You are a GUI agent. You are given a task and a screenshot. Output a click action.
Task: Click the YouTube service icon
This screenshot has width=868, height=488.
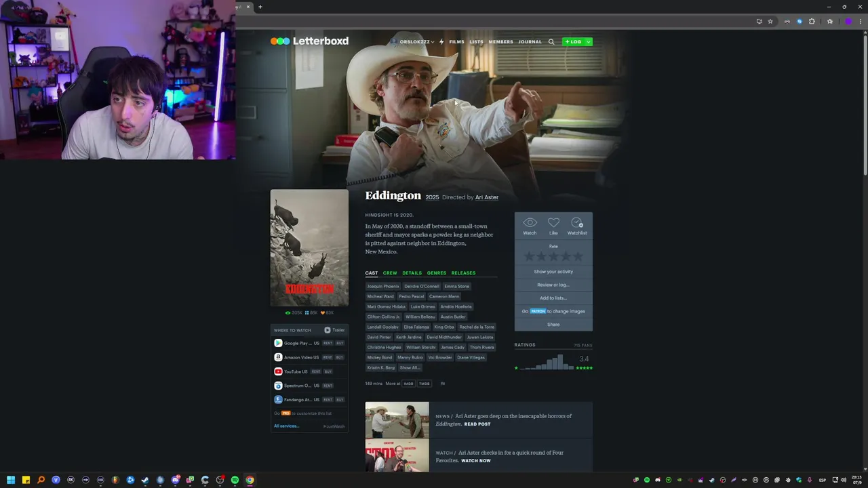tap(278, 371)
